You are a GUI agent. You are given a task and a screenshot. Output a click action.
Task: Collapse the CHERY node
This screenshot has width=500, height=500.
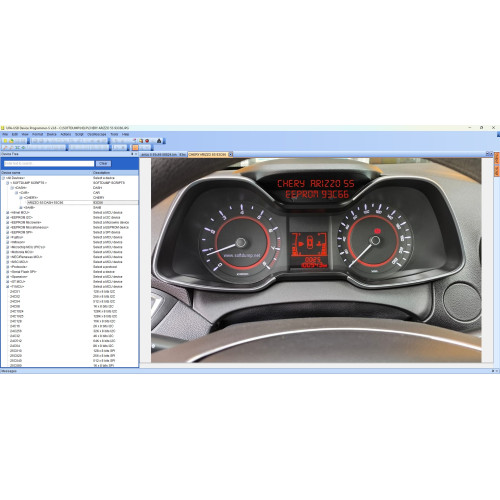21,198
